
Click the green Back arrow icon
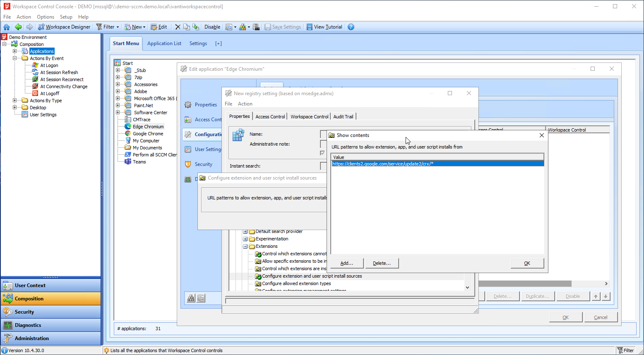(x=18, y=27)
